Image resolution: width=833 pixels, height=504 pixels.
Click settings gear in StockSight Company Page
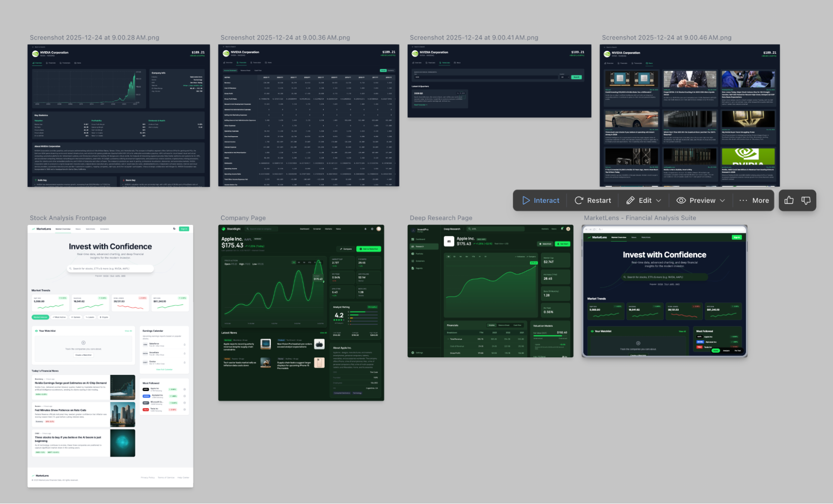pos(372,229)
